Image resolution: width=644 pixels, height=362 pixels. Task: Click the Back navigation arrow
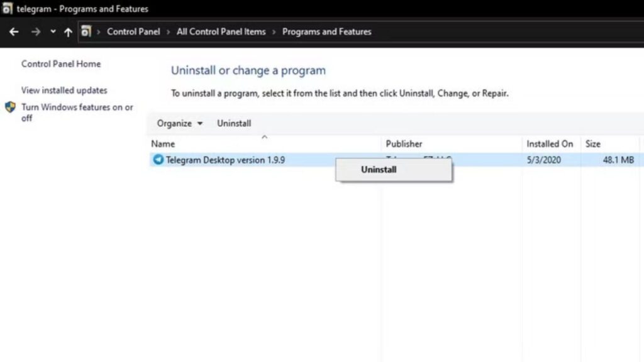(x=14, y=32)
